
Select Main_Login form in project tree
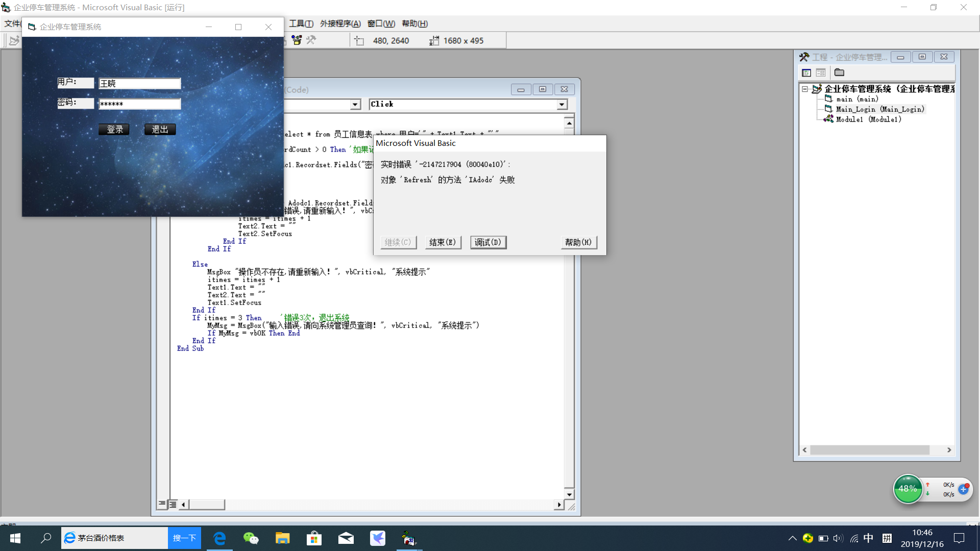click(x=880, y=109)
